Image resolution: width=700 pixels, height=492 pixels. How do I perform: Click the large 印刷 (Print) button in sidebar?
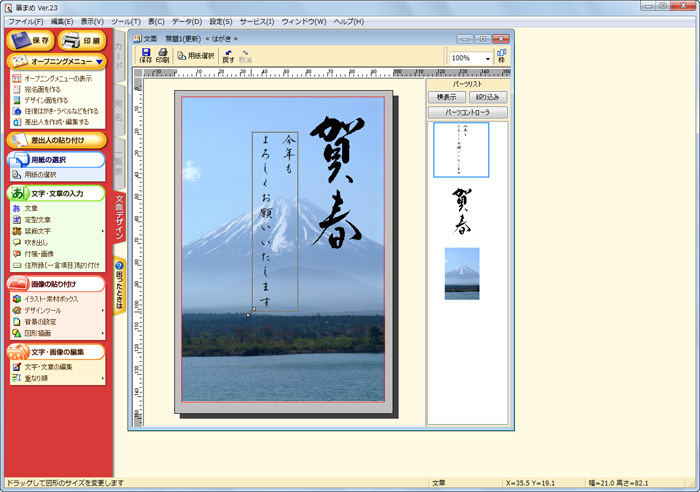tap(82, 40)
